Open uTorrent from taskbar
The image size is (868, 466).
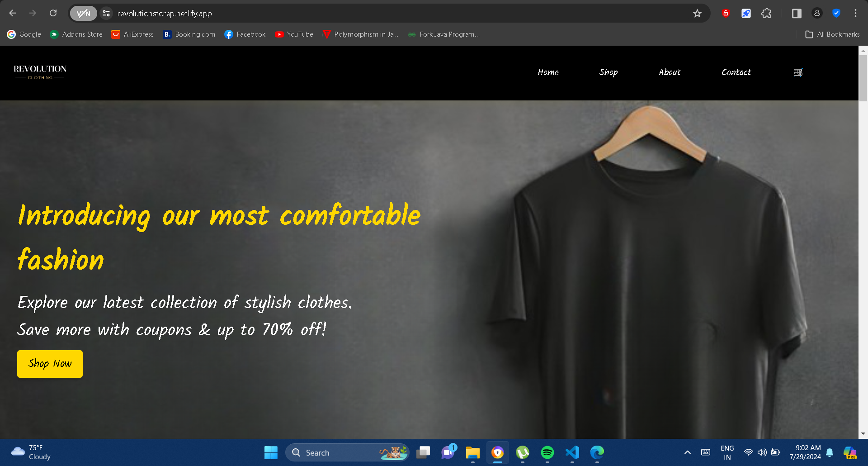click(523, 452)
